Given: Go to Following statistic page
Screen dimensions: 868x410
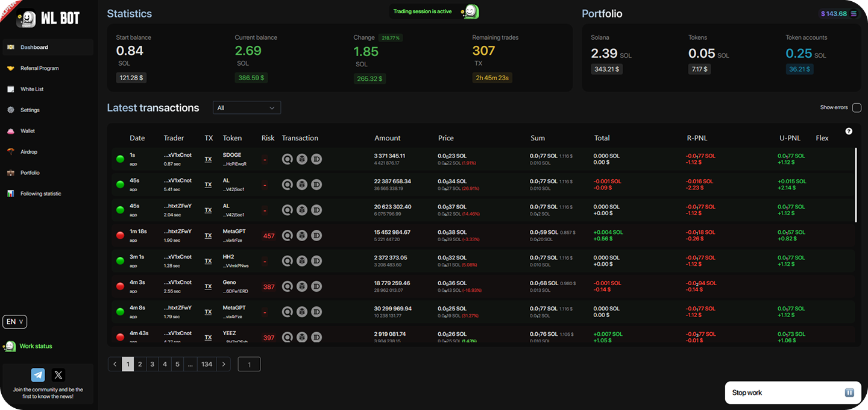Looking at the screenshot, I should [x=40, y=194].
